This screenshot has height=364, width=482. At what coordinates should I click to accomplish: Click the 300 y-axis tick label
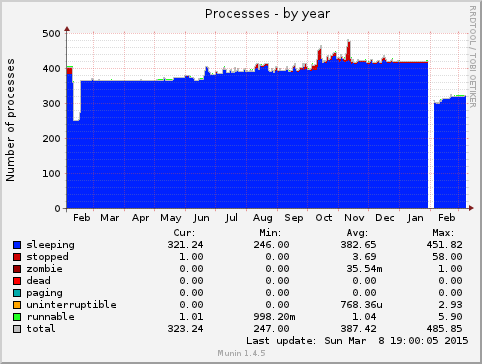coord(52,104)
